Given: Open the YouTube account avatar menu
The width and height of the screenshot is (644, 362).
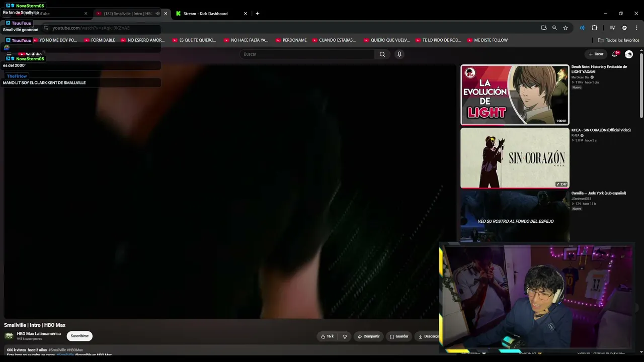Looking at the screenshot, I should tap(629, 54).
